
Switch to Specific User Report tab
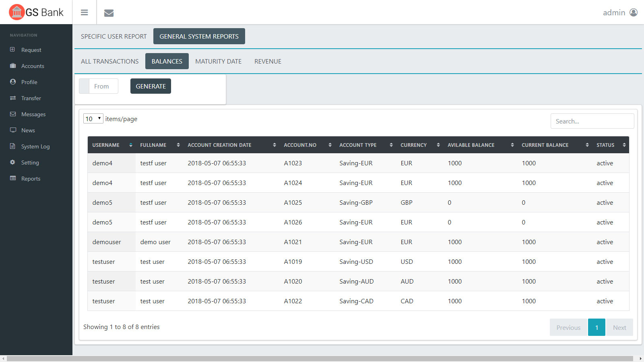click(x=114, y=36)
